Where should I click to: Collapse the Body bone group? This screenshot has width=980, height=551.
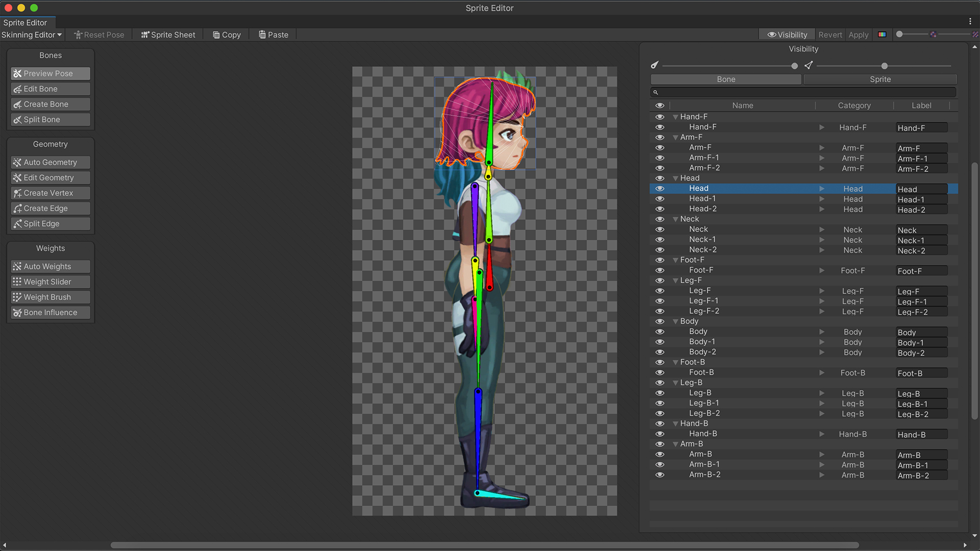point(675,321)
